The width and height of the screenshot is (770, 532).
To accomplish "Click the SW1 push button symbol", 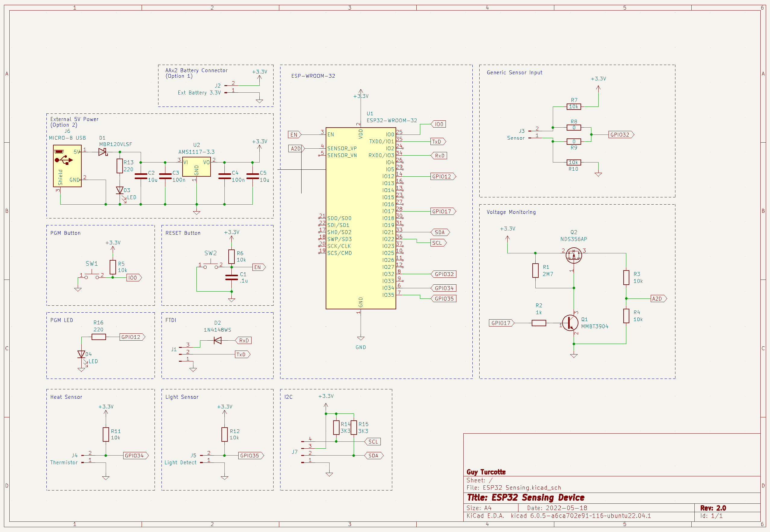I will [x=92, y=275].
